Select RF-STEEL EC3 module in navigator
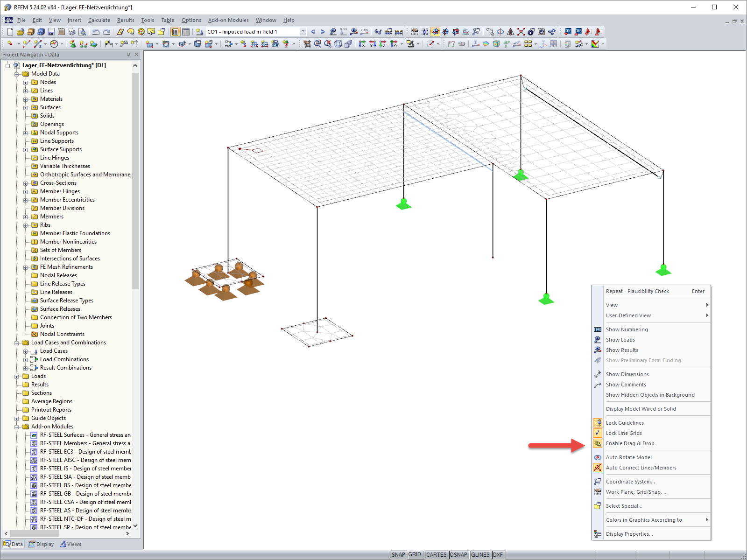Image resolution: width=747 pixels, height=560 pixels. 85,452
